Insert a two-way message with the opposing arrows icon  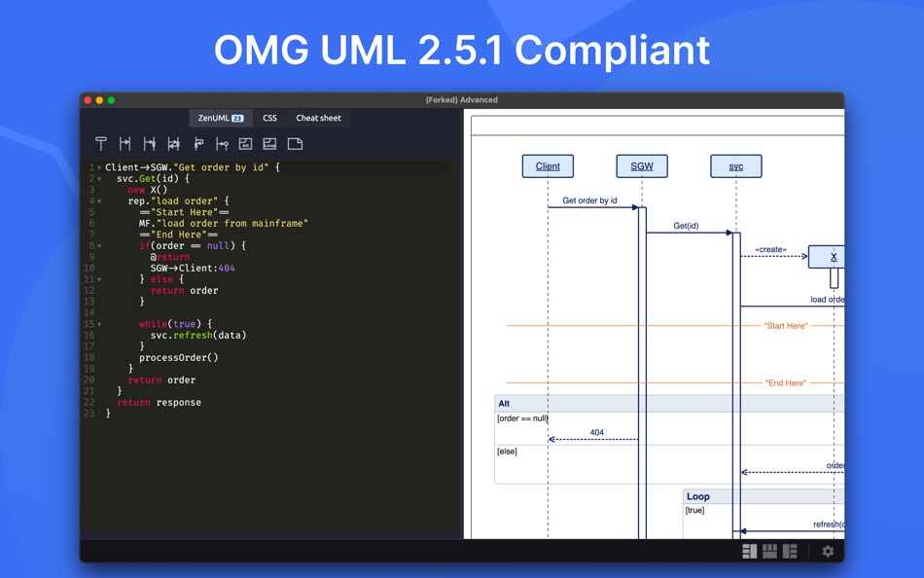tap(173, 144)
